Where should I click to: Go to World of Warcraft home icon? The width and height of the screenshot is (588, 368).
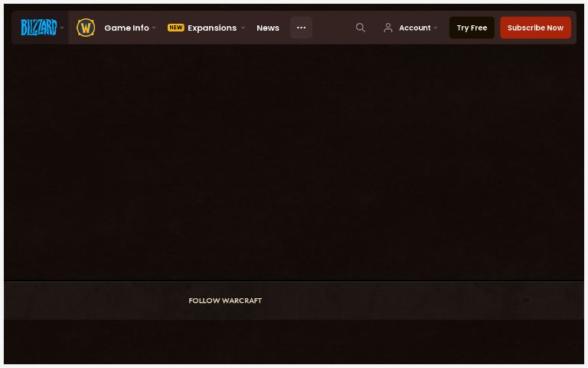point(86,28)
